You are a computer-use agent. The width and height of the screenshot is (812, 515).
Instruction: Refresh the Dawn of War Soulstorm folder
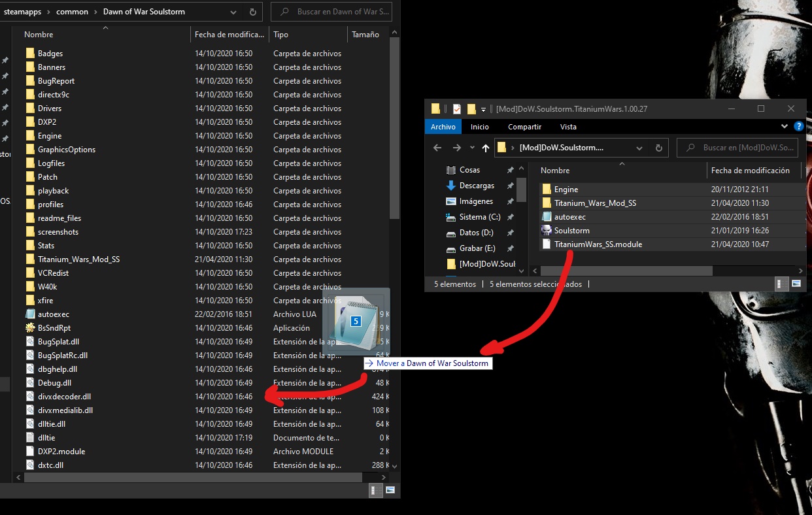tap(253, 12)
